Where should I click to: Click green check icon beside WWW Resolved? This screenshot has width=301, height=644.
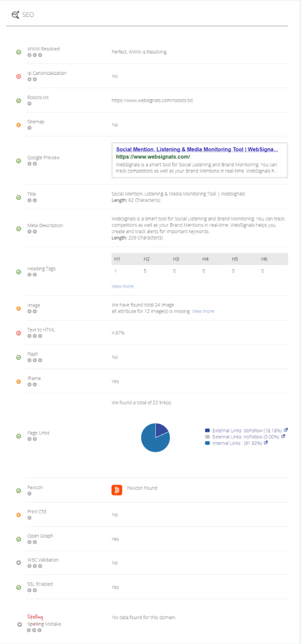tap(18, 52)
